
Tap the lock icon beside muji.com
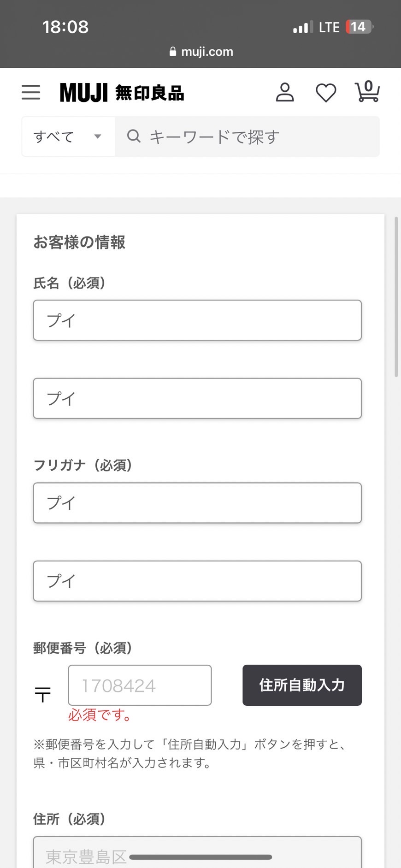(173, 52)
